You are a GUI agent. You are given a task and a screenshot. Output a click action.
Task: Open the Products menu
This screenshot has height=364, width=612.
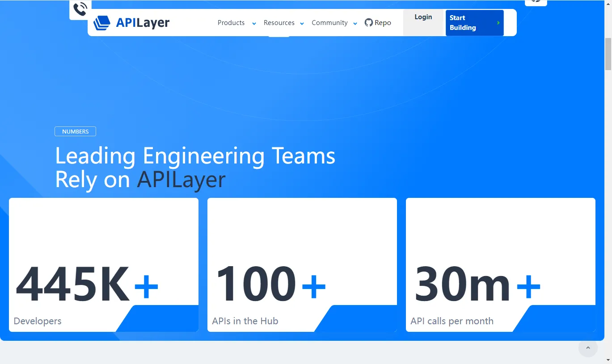(x=231, y=23)
